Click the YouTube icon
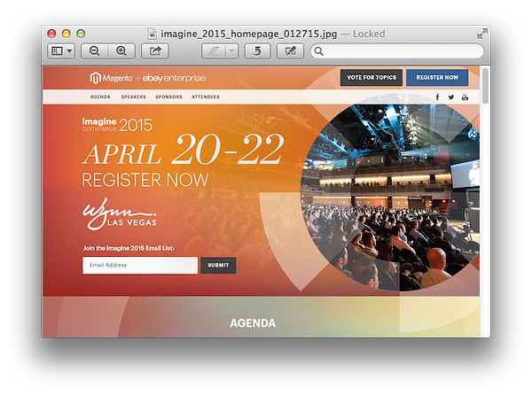 click(465, 97)
